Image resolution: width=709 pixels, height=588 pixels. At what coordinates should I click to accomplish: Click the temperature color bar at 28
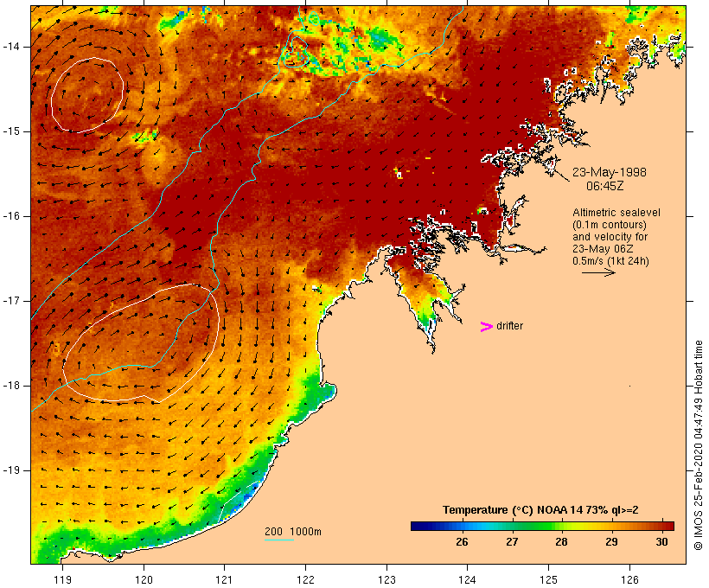point(562,526)
